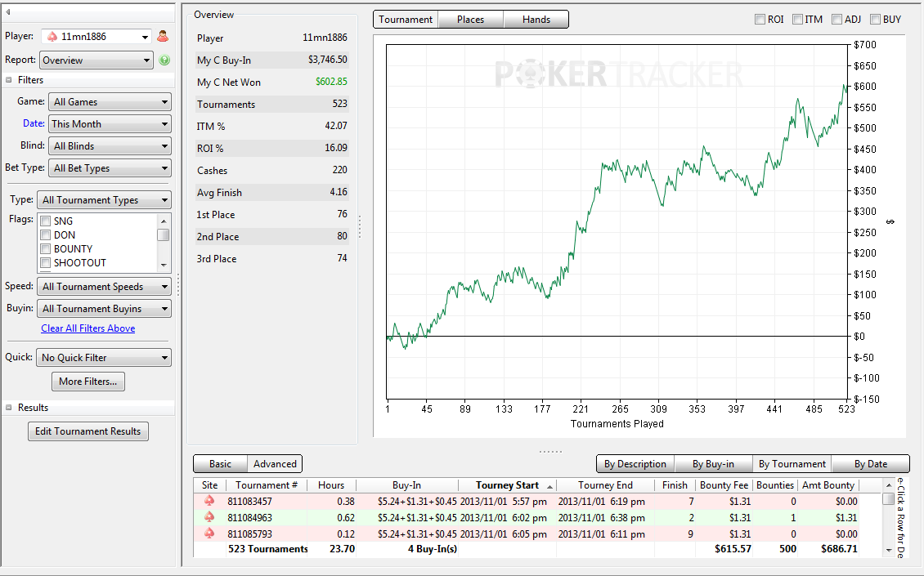Switch to the Hands graph tab
Screen dimensions: 924x576
[536, 20]
